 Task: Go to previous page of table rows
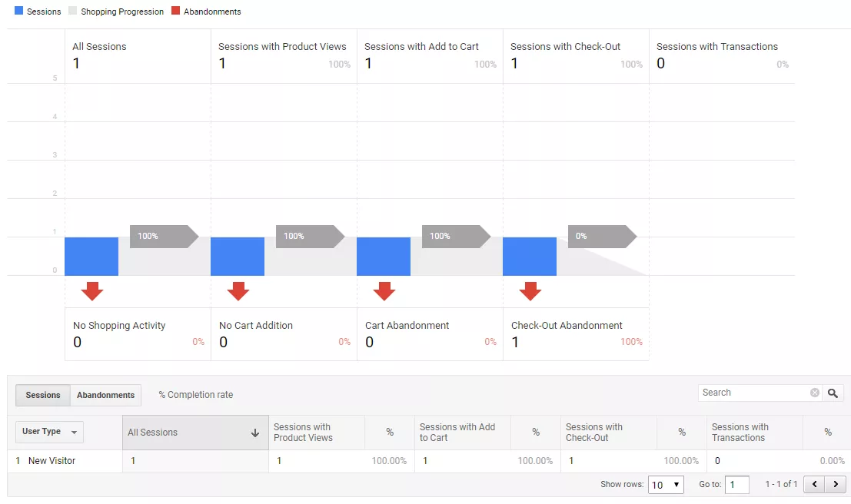point(814,484)
